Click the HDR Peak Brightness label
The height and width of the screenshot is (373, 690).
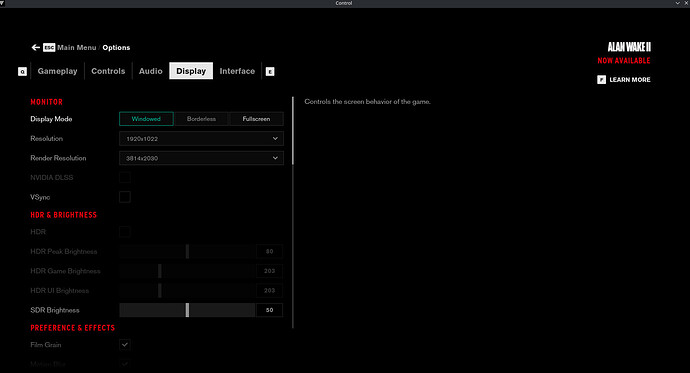click(64, 252)
